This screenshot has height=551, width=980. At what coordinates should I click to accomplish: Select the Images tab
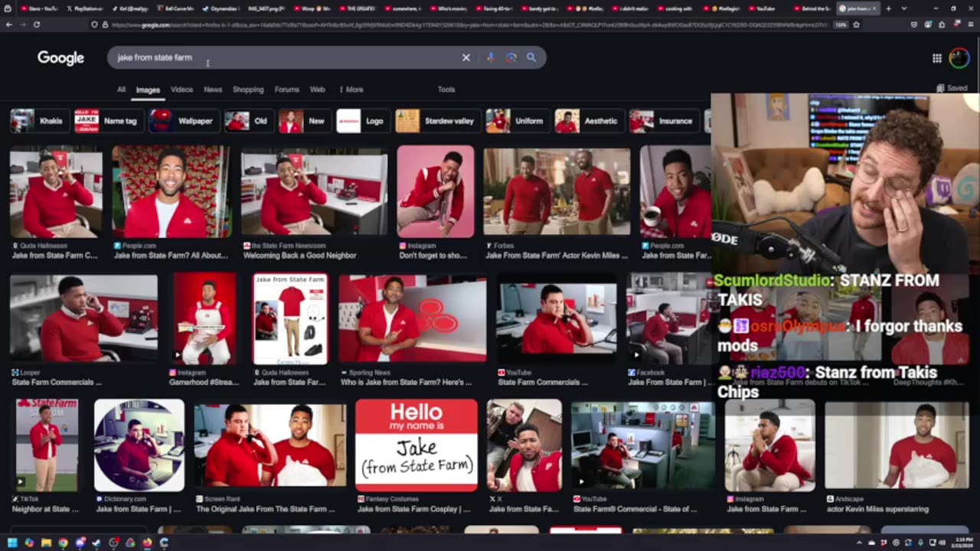click(x=148, y=90)
